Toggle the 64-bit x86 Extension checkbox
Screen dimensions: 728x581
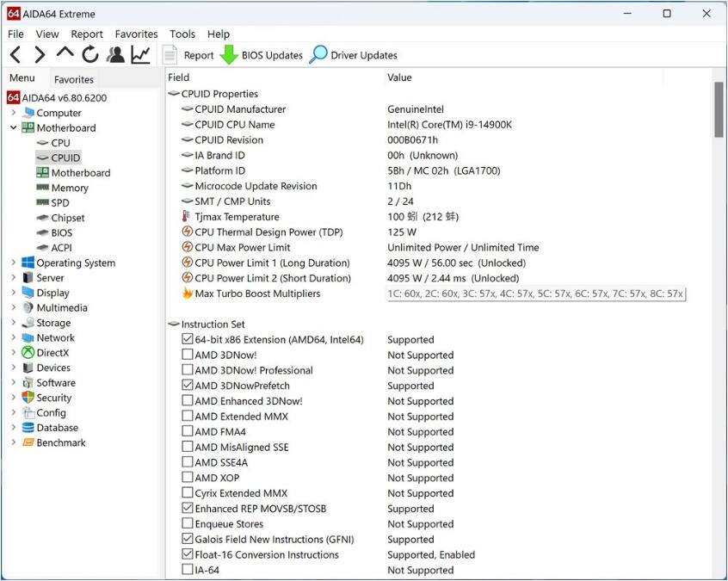(187, 339)
